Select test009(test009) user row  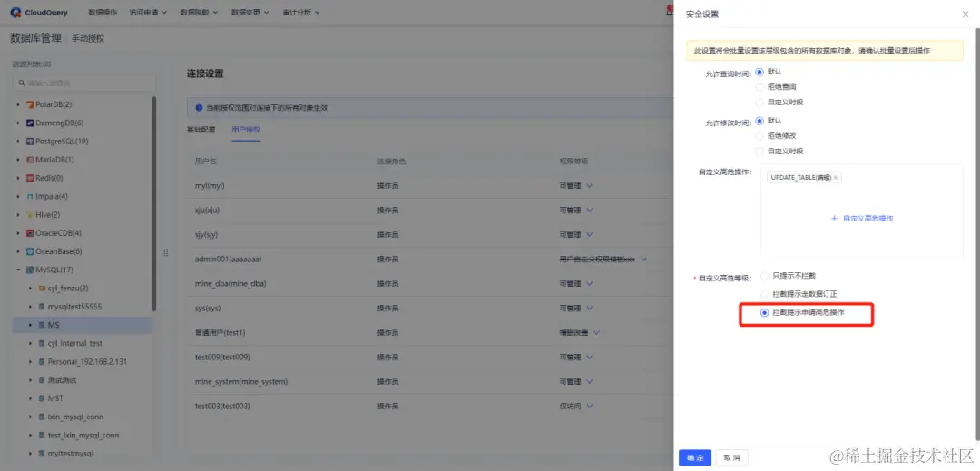430,357
